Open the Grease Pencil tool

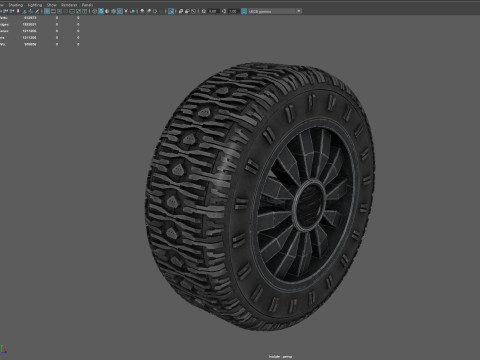click(x=37, y=11)
